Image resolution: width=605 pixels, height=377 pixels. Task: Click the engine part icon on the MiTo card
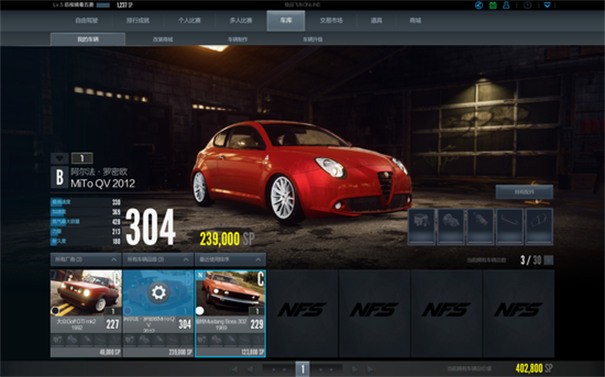[130, 340]
